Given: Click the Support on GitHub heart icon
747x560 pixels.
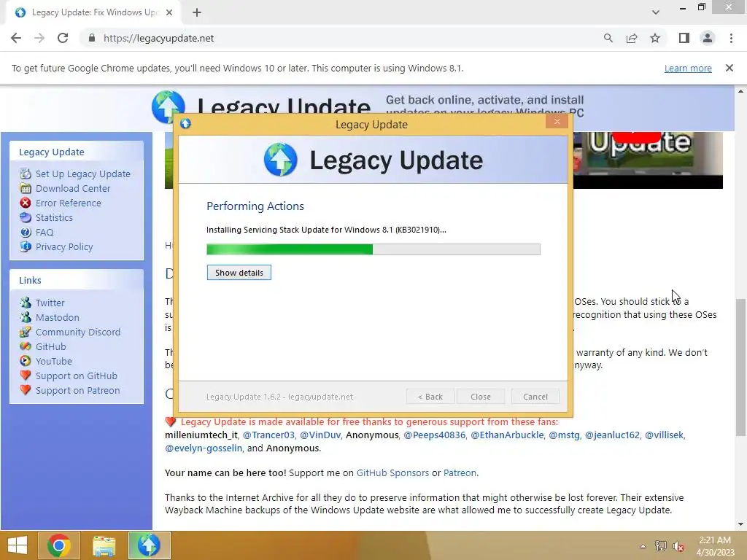Looking at the screenshot, I should click(26, 376).
